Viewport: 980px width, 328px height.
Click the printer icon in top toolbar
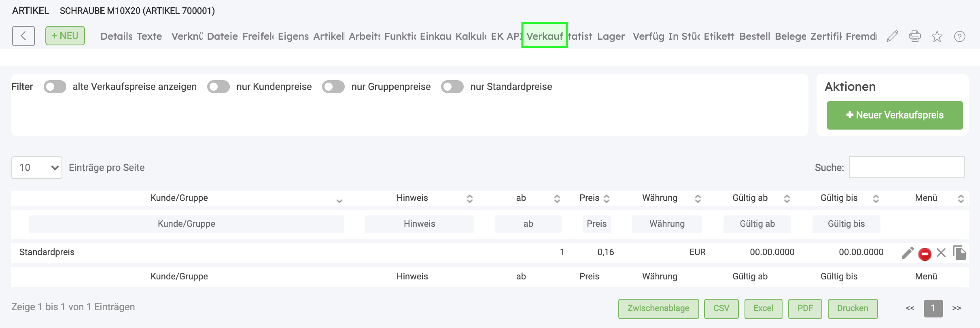click(915, 36)
